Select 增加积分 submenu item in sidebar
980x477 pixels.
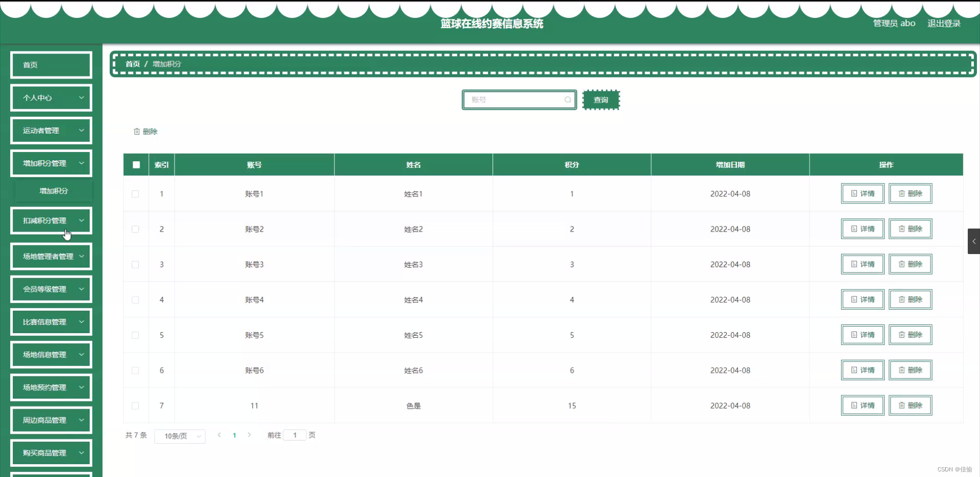54,190
